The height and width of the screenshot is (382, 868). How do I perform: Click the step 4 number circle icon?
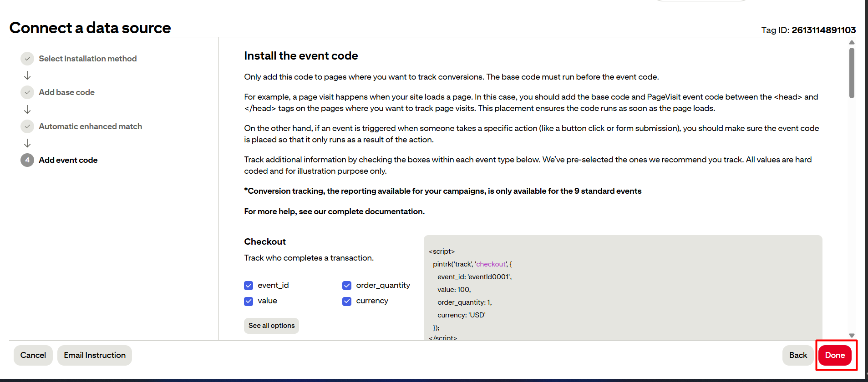coord(27,160)
